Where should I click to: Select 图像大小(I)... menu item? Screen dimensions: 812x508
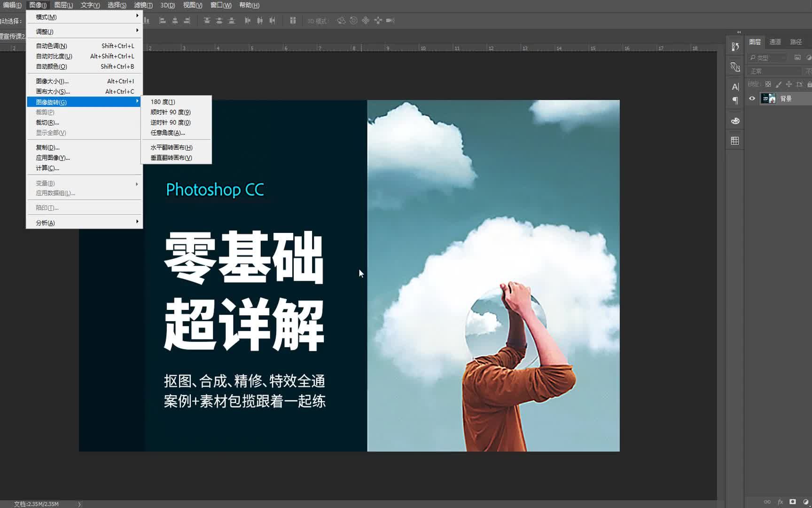click(85, 81)
